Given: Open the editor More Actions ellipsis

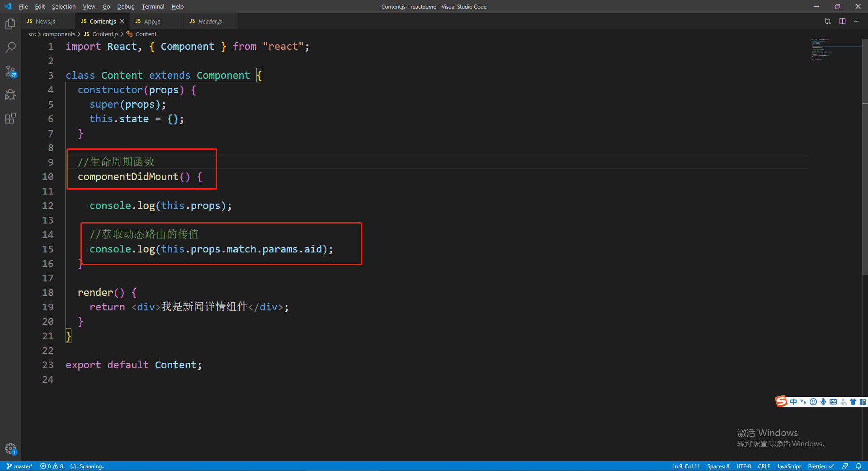Looking at the screenshot, I should click(x=857, y=21).
